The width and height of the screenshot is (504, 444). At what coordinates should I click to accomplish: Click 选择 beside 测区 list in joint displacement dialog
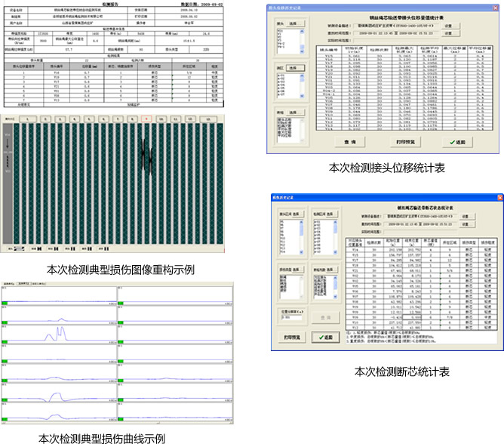296,68
